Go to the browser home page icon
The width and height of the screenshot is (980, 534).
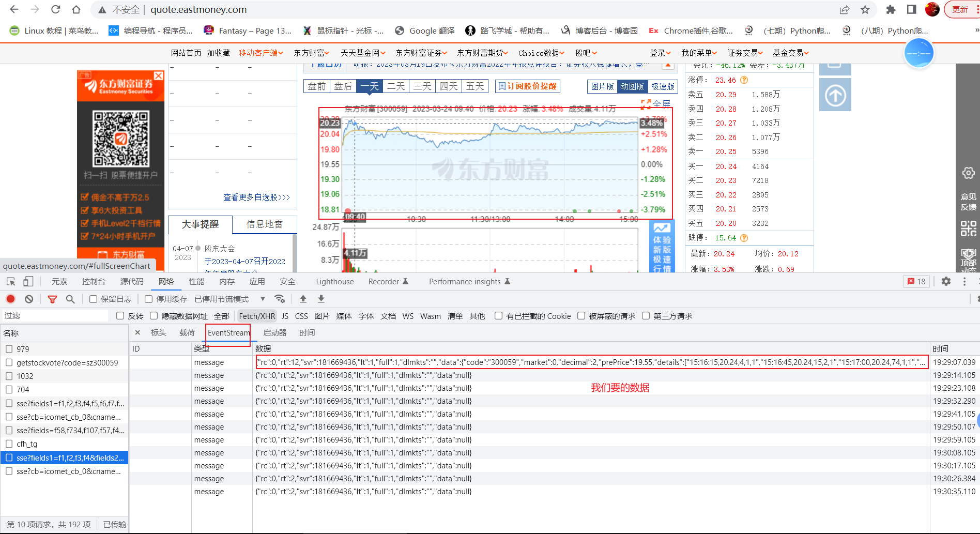coord(76,9)
